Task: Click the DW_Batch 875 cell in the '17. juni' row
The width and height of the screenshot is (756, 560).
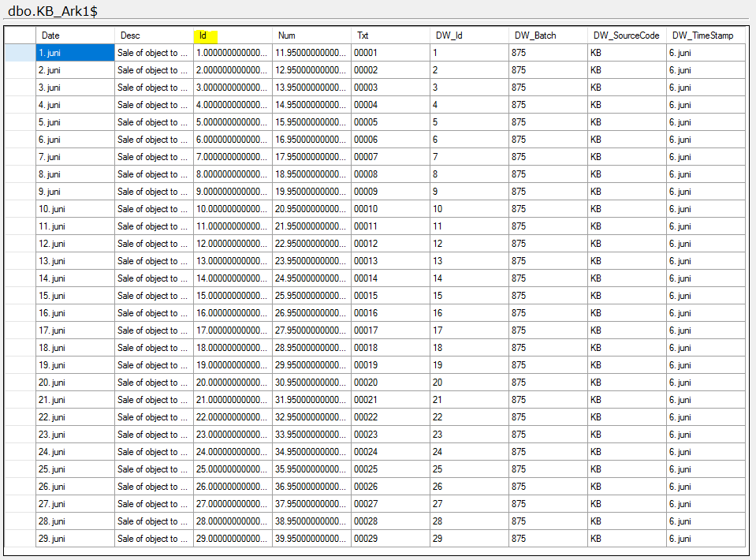Action: (x=548, y=330)
